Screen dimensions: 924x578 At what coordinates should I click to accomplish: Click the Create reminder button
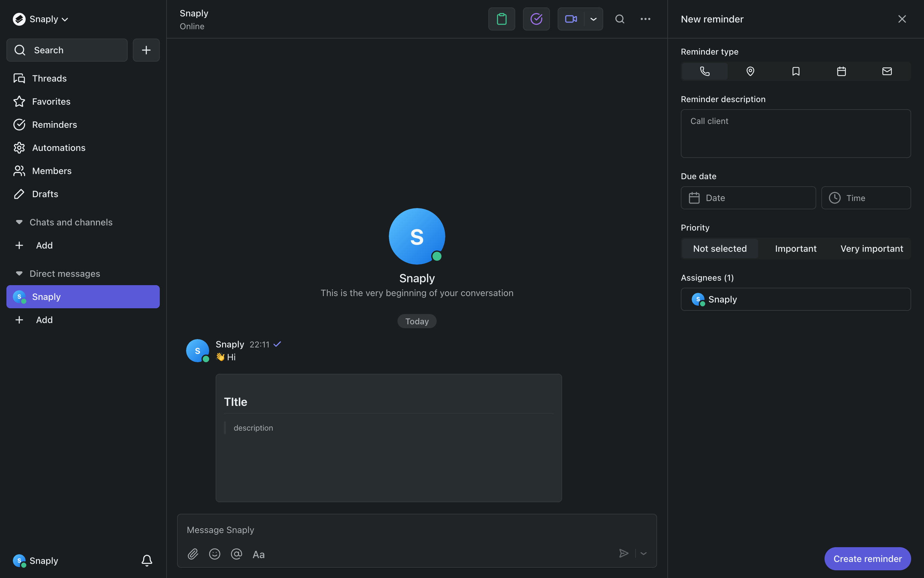(868, 558)
